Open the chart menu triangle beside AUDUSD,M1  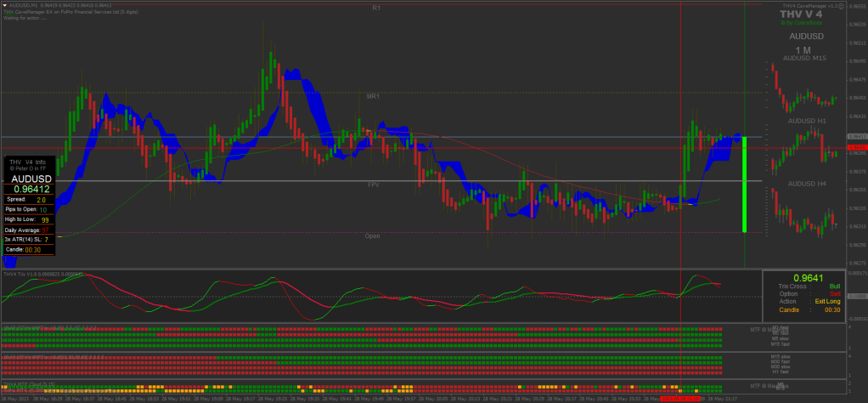pyautogui.click(x=5, y=5)
